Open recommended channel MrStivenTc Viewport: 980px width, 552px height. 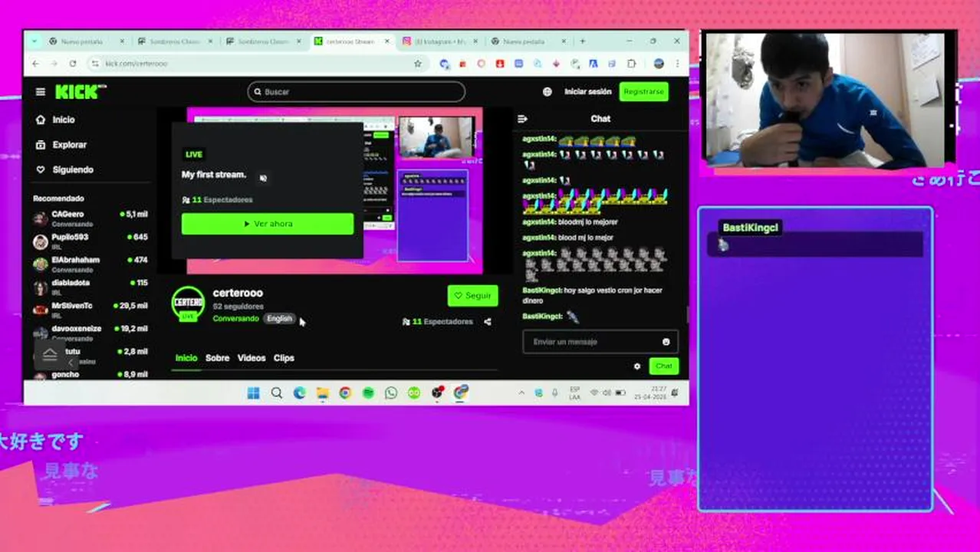90,310
